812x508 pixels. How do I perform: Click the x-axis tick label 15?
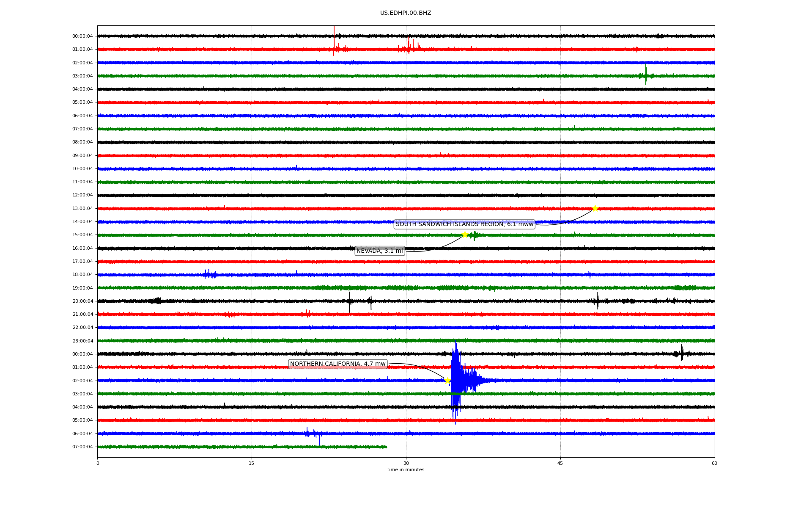(x=252, y=463)
